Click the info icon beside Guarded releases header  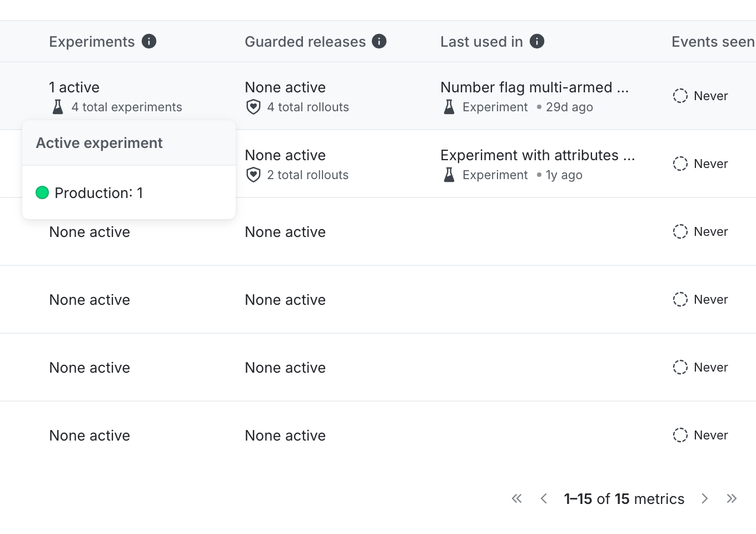coord(379,41)
